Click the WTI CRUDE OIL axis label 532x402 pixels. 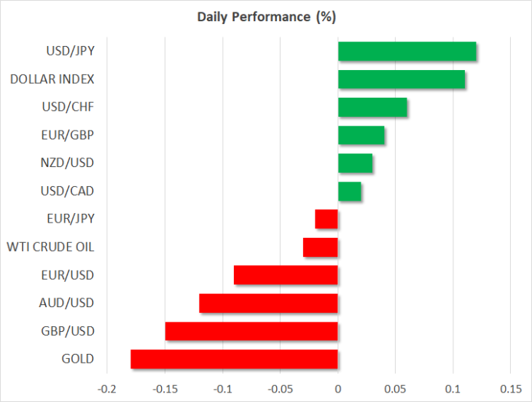pyautogui.click(x=50, y=247)
